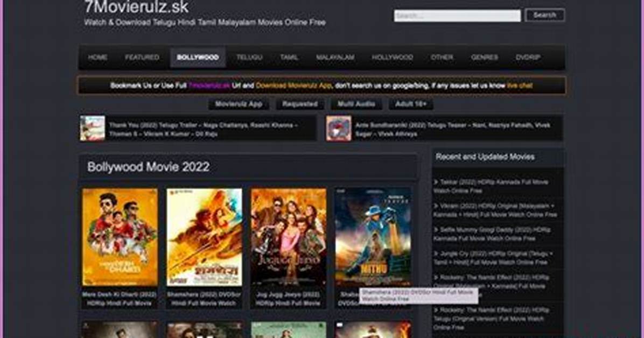Open the Shamshera movie poster
This screenshot has height=338, width=644.
point(204,237)
